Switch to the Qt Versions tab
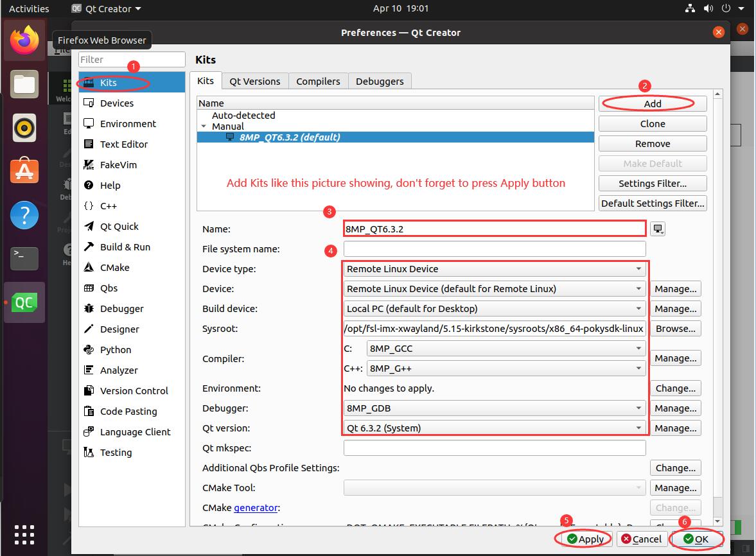This screenshot has height=556, width=756. pyautogui.click(x=254, y=82)
